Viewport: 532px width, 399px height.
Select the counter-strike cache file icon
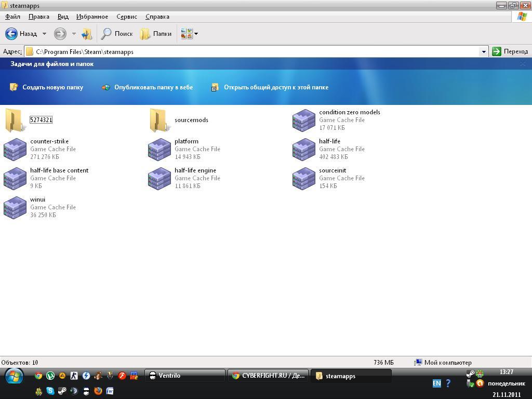click(x=15, y=149)
